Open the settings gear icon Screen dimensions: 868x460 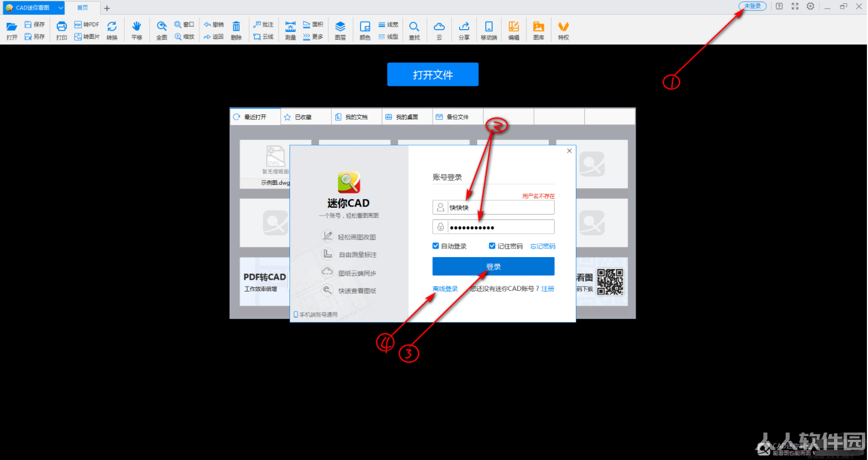point(810,6)
